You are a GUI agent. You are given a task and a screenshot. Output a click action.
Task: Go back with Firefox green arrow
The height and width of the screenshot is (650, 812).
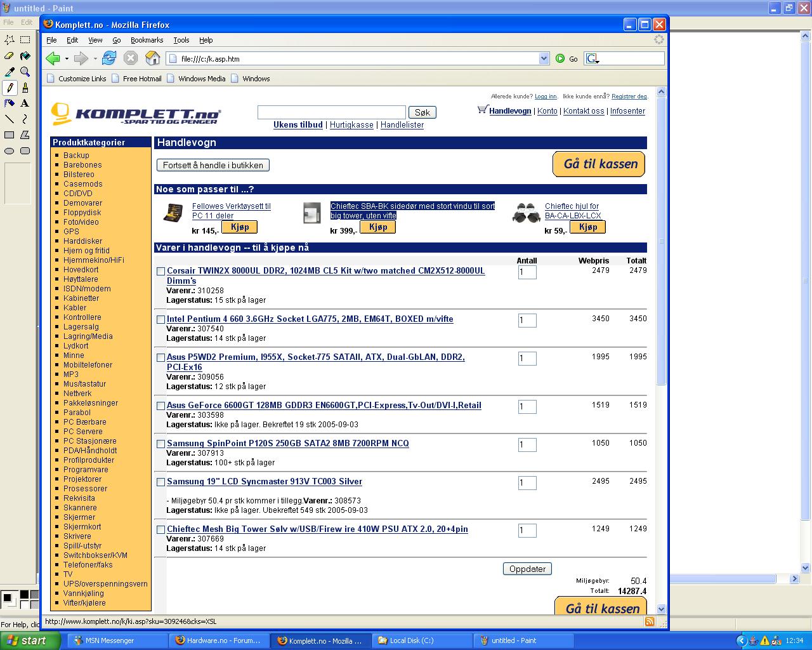point(53,58)
